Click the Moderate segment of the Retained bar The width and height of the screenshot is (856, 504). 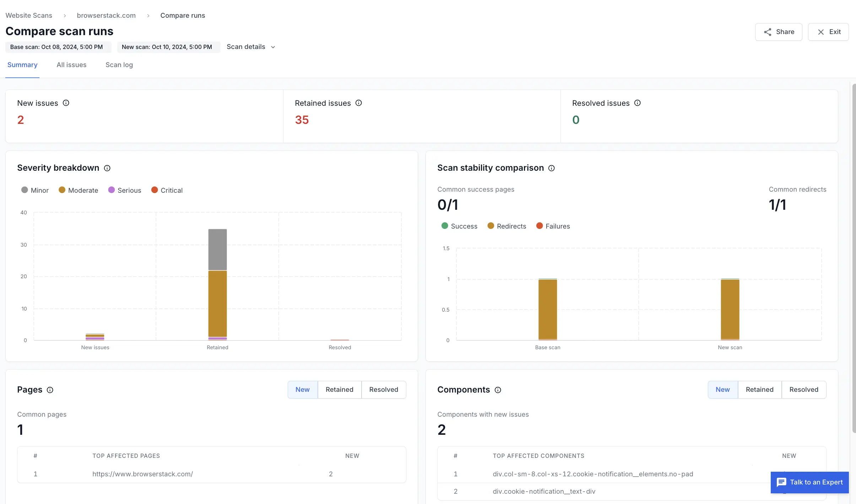(x=217, y=303)
